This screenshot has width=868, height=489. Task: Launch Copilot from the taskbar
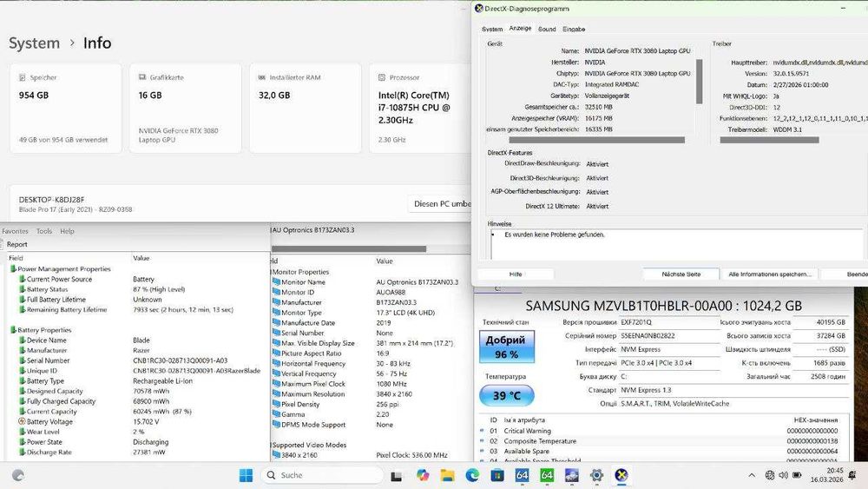click(x=423, y=475)
